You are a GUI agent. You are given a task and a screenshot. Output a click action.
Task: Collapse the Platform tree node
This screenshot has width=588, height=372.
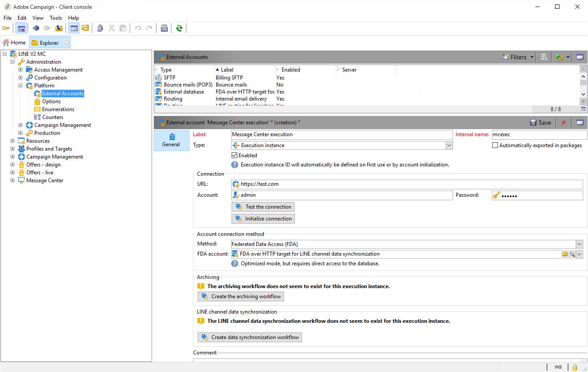(x=21, y=86)
